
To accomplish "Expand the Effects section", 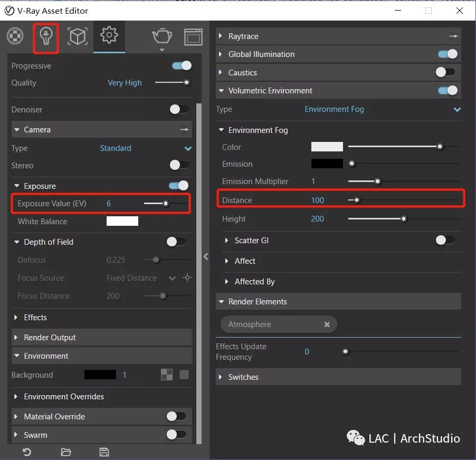I will tap(15, 318).
